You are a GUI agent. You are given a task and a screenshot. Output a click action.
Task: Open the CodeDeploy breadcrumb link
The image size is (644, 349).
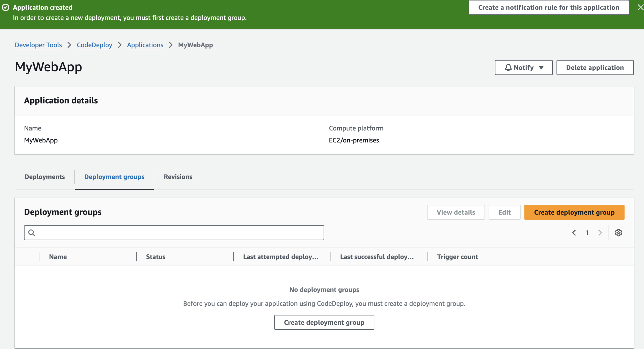[94, 45]
